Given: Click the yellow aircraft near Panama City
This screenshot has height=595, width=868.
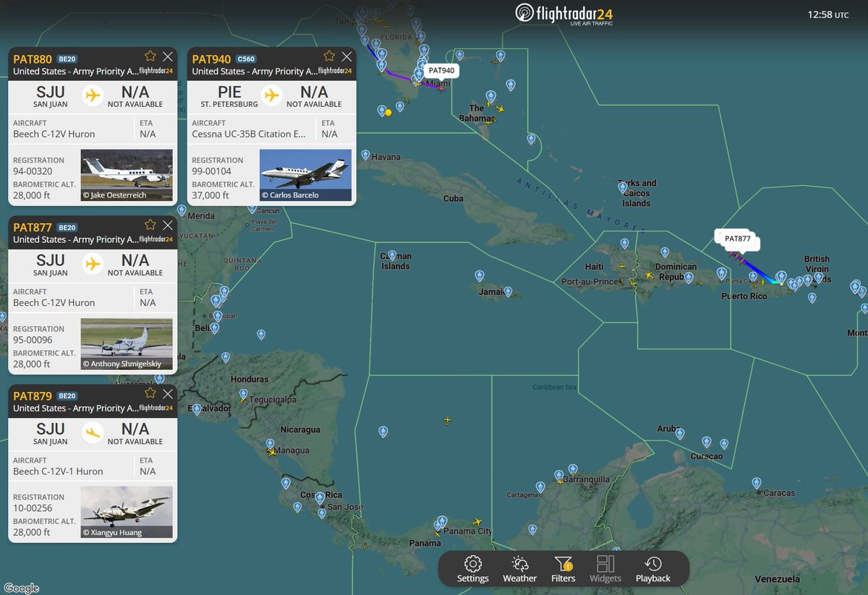Looking at the screenshot, I should (x=477, y=522).
